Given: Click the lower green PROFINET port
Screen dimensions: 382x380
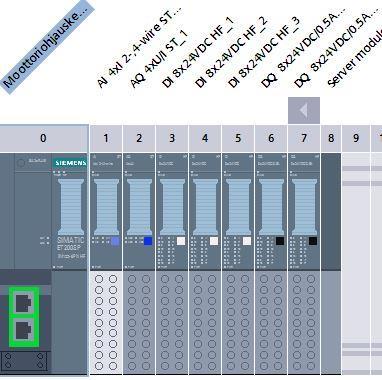Looking at the screenshot, I should (x=24, y=331).
